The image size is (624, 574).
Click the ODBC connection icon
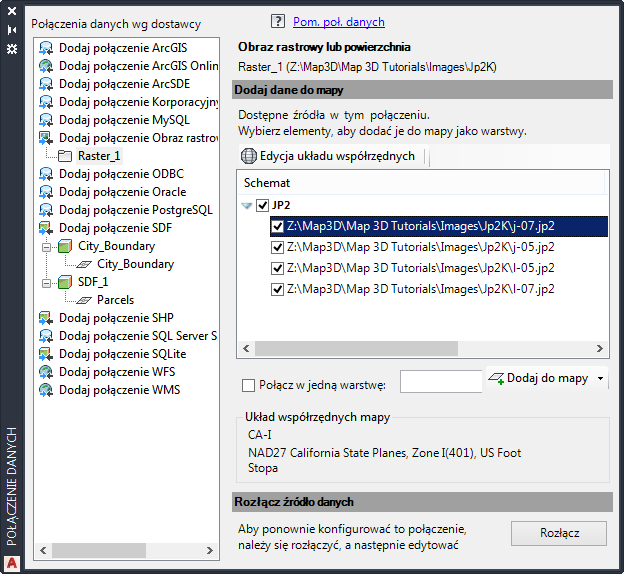[46, 174]
